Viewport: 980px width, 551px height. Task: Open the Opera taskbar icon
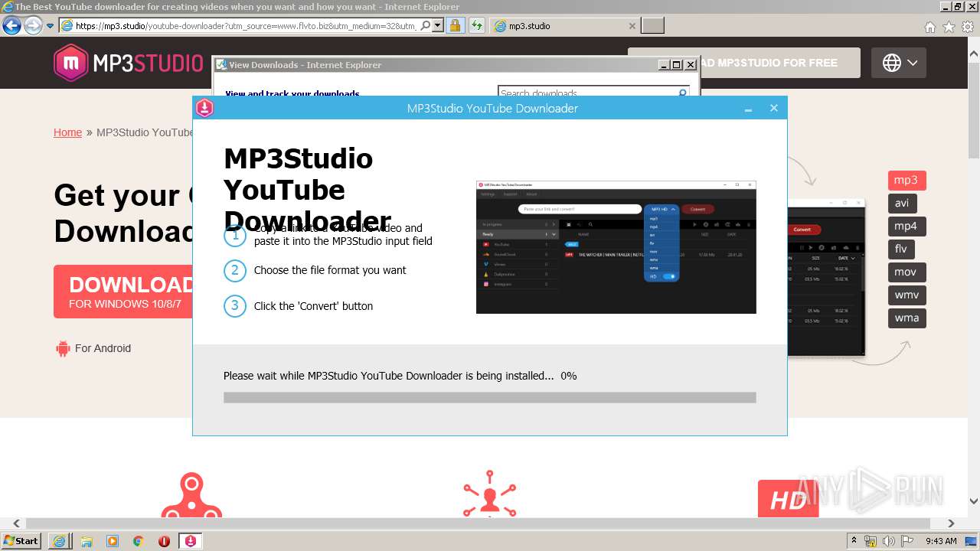point(164,541)
